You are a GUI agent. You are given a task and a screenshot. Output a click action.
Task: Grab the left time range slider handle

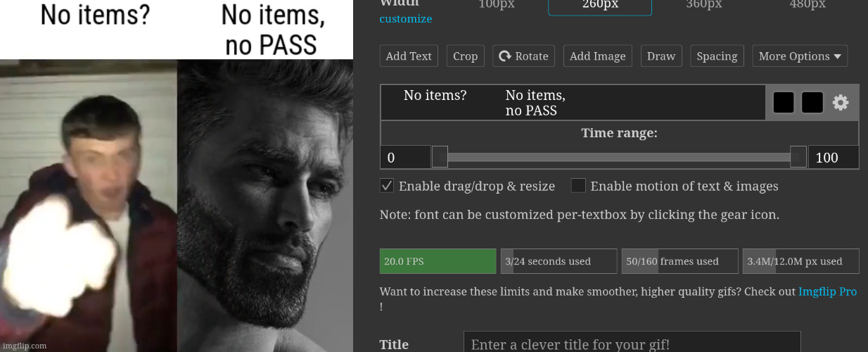[x=440, y=157]
